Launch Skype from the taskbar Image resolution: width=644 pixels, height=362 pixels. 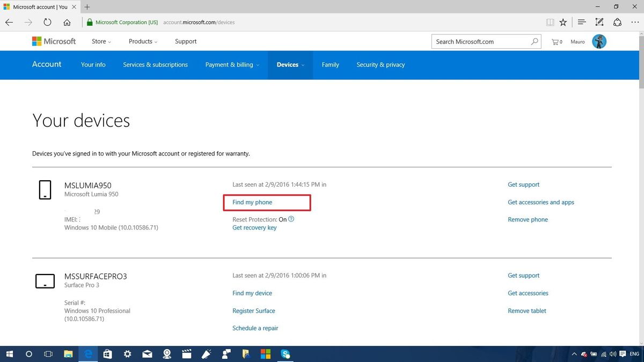click(285, 354)
